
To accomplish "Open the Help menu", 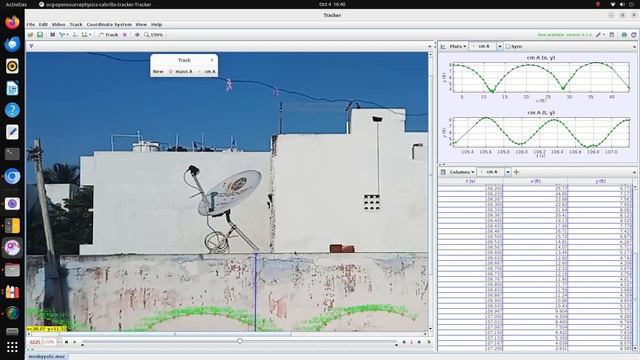I will pos(156,24).
